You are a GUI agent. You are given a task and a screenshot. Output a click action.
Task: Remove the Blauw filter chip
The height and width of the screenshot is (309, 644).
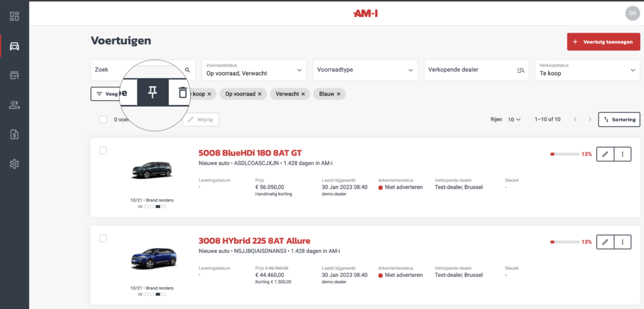click(338, 94)
